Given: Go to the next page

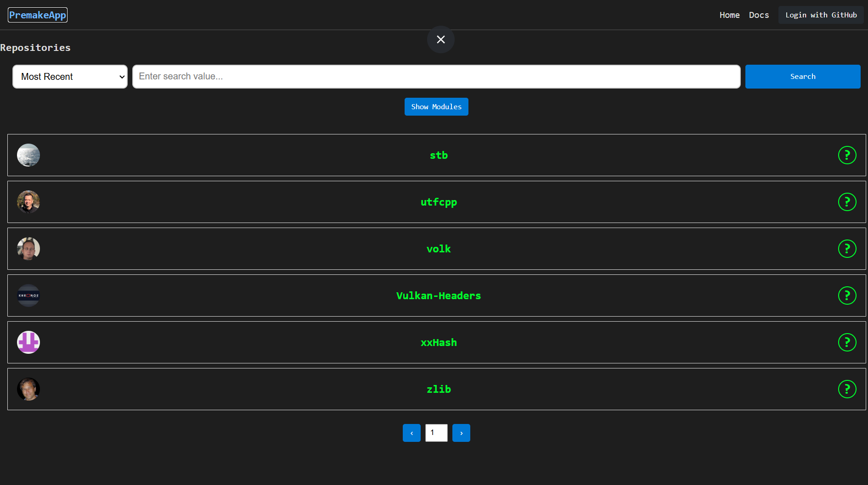Looking at the screenshot, I should tap(461, 433).
